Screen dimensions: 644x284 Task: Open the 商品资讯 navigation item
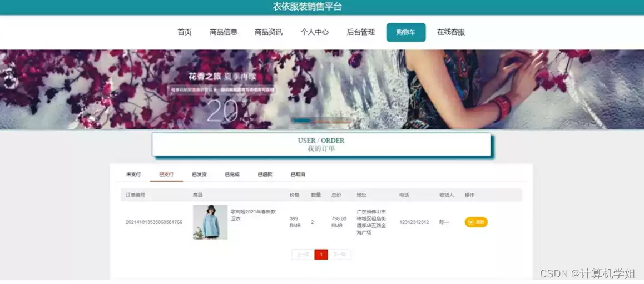pyautogui.click(x=269, y=32)
